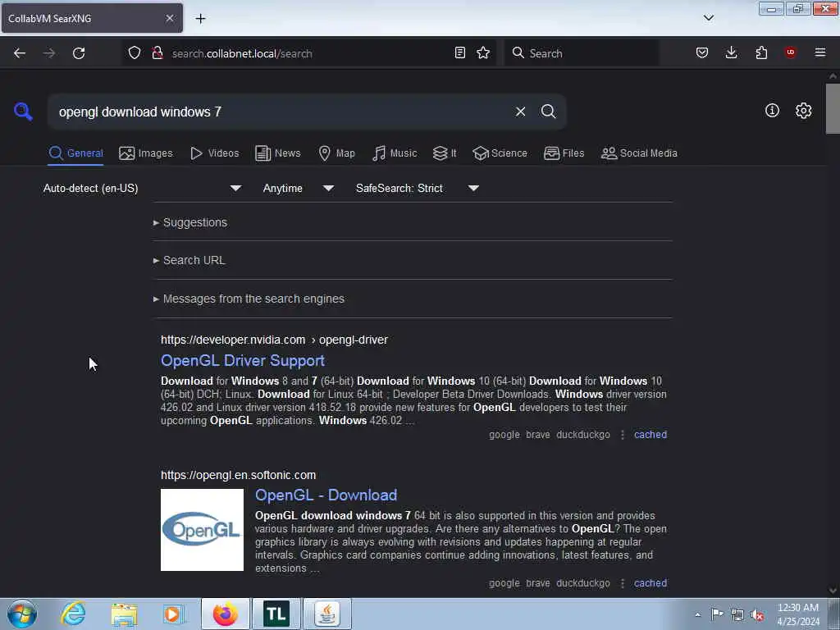The height and width of the screenshot is (630, 840).
Task: Open cached link for nvidia result
Action: tap(651, 435)
